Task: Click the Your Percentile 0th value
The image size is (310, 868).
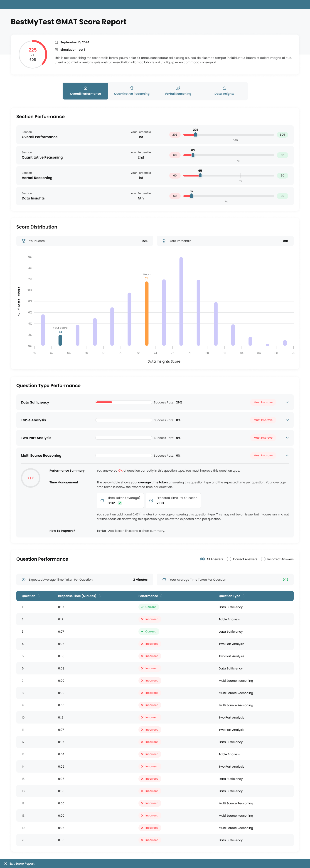Action: [x=285, y=241]
